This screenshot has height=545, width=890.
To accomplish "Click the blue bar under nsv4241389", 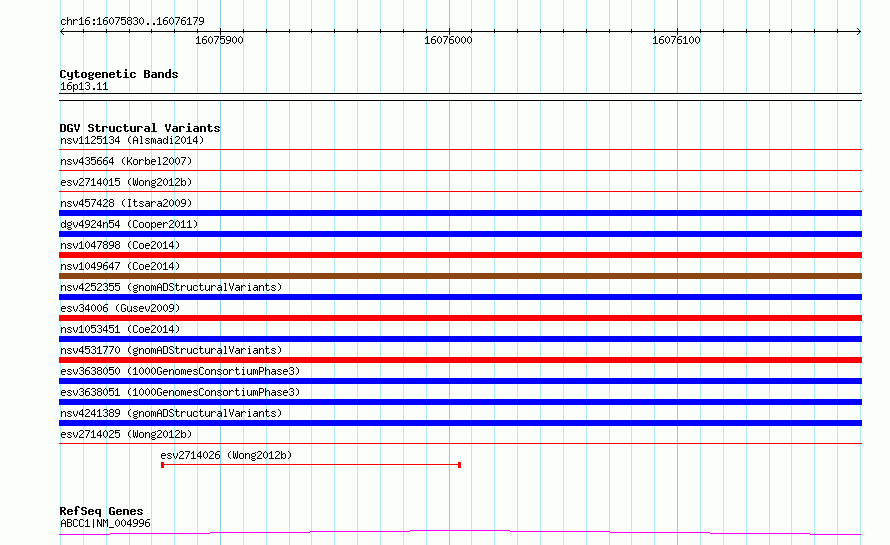I will click(460, 423).
